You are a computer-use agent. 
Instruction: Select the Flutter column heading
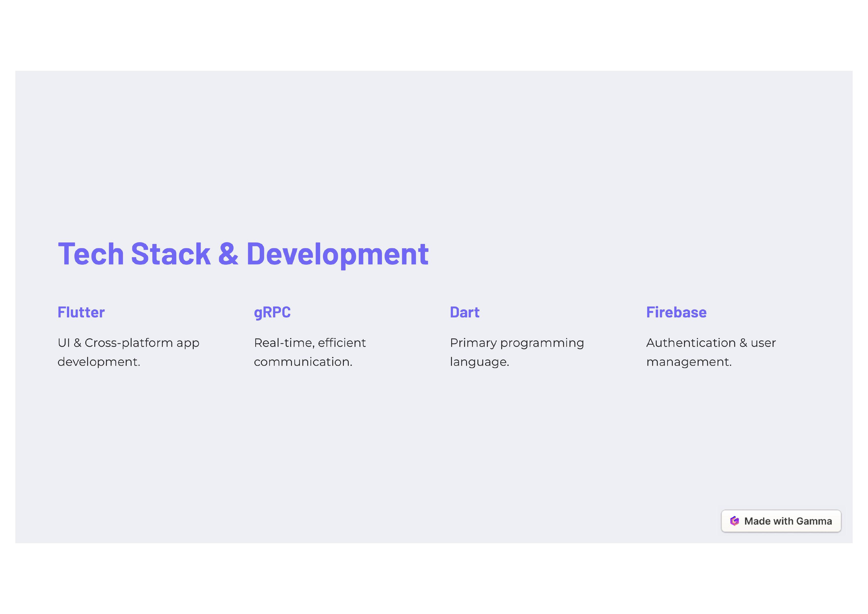point(81,312)
